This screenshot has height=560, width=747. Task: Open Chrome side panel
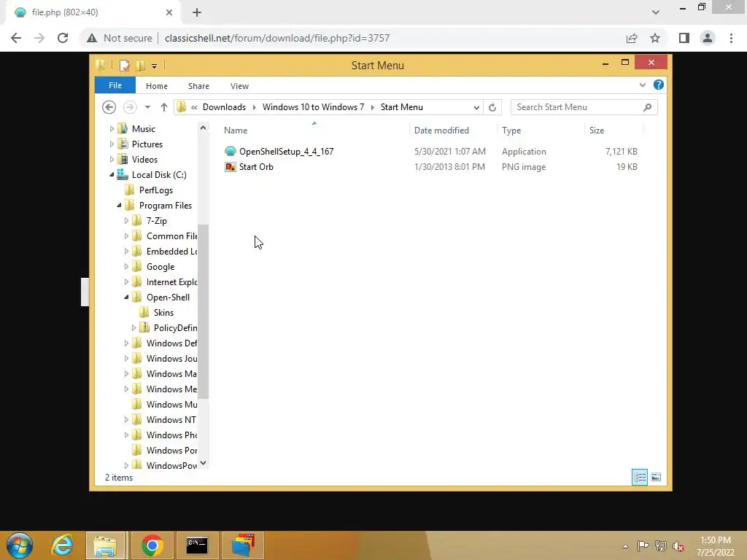coord(684,38)
